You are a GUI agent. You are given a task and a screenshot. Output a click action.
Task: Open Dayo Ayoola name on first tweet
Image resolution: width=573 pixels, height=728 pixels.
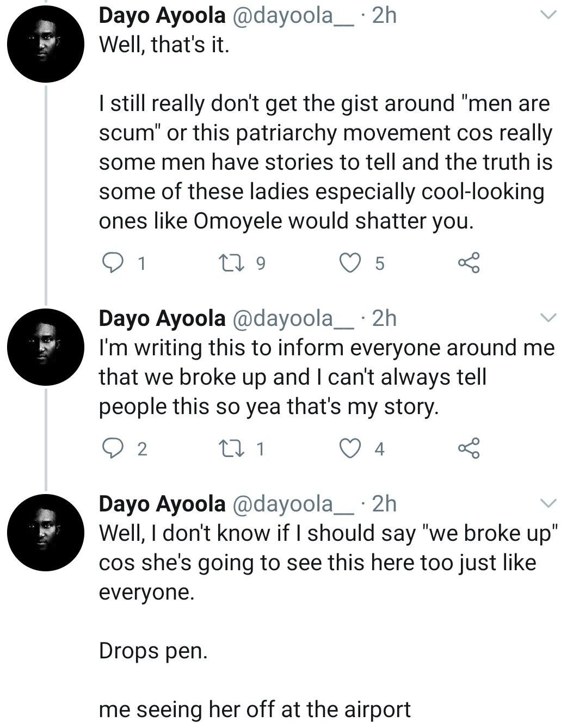pyautogui.click(x=162, y=16)
